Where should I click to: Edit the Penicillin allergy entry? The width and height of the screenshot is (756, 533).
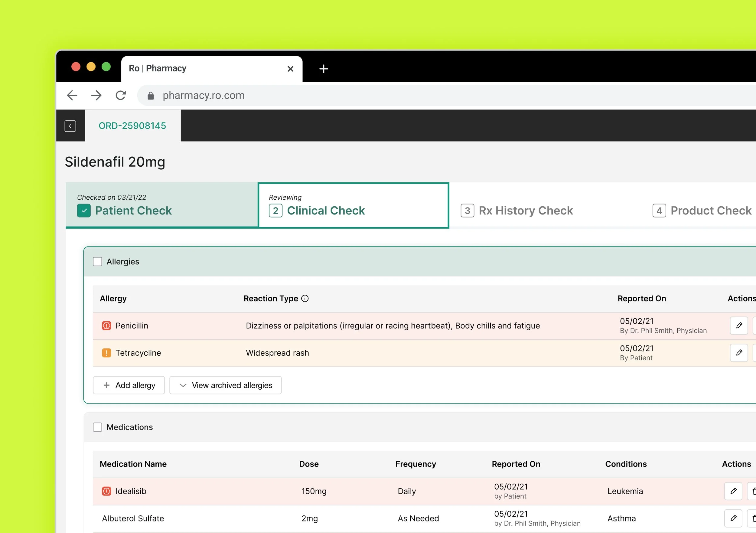click(738, 325)
